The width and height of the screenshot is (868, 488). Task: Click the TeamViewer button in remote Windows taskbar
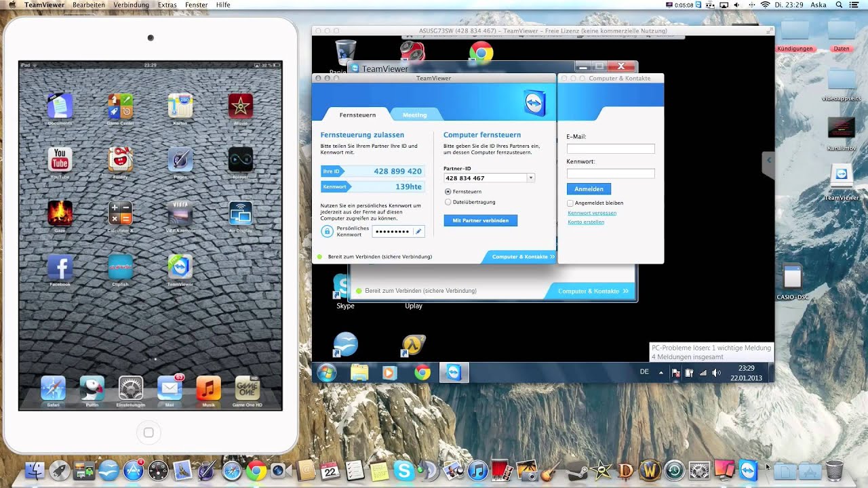pyautogui.click(x=454, y=373)
